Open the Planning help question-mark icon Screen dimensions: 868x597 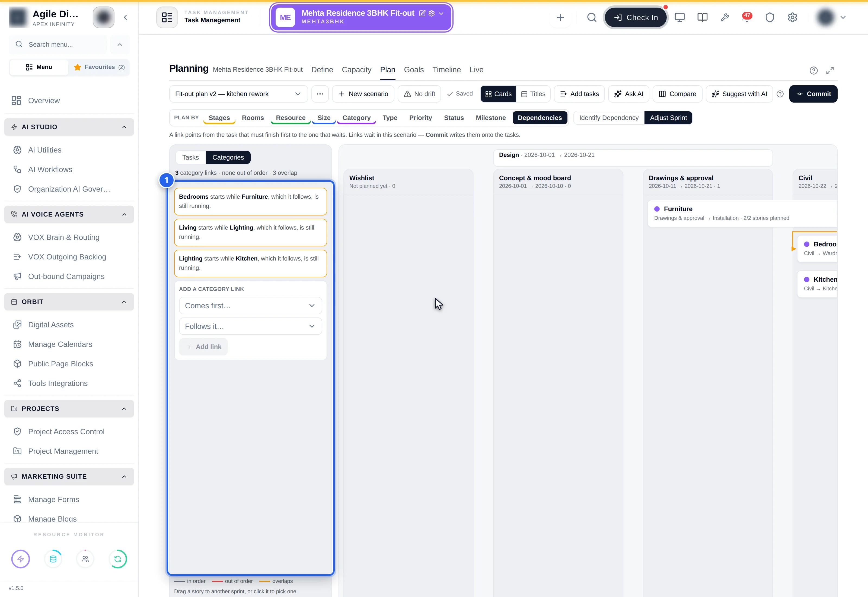point(813,70)
